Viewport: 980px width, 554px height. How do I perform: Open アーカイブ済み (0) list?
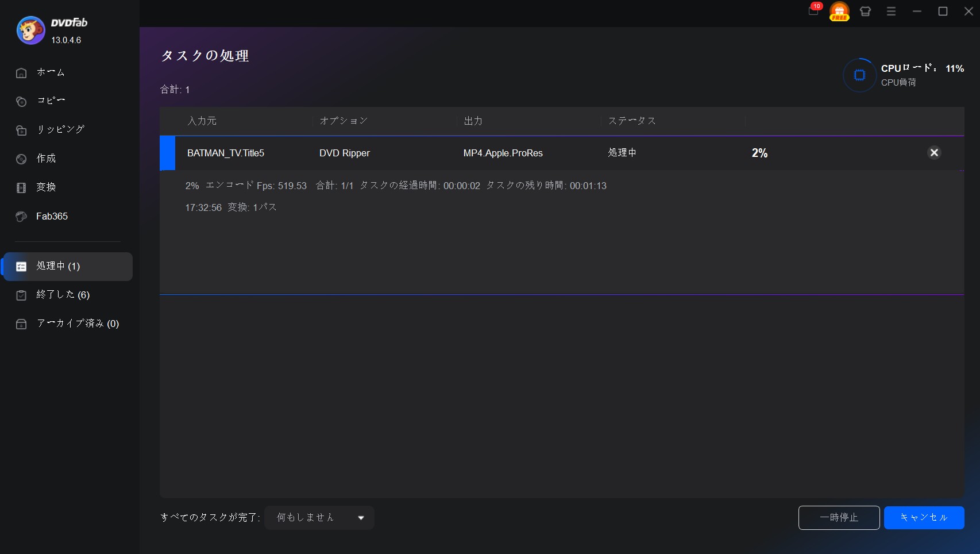tap(77, 324)
